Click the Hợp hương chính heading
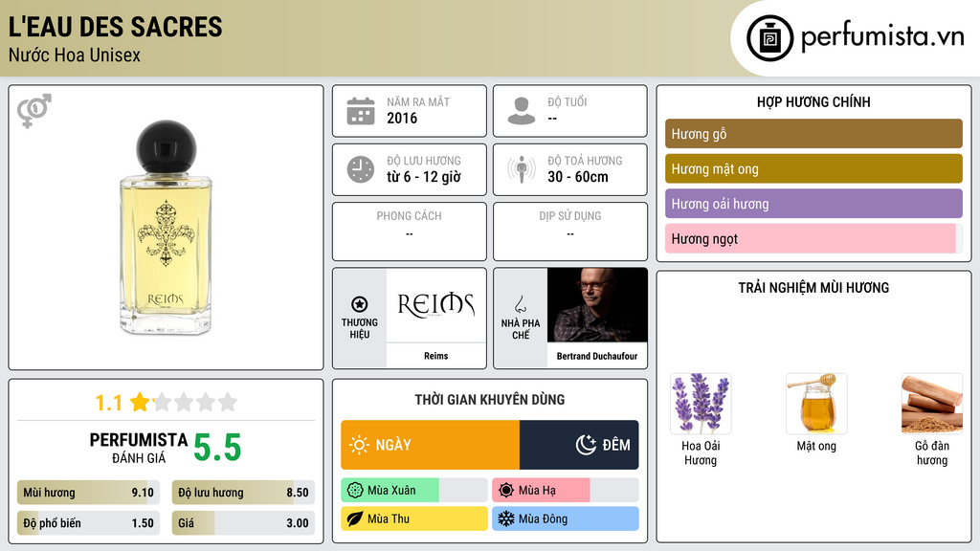 tap(813, 101)
